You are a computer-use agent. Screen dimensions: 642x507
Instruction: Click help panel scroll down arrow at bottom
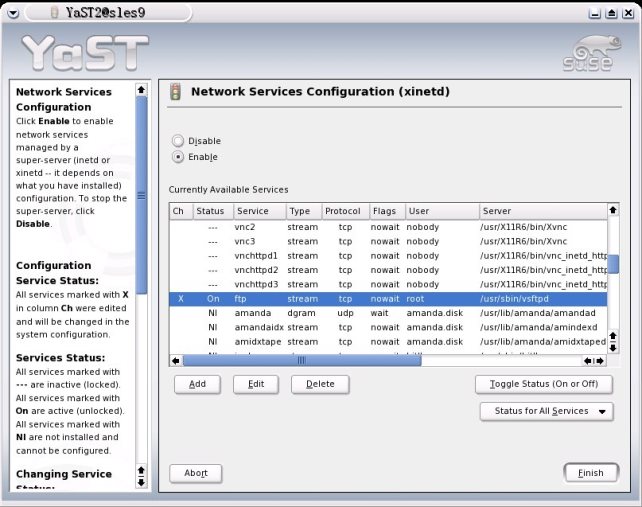pos(141,482)
